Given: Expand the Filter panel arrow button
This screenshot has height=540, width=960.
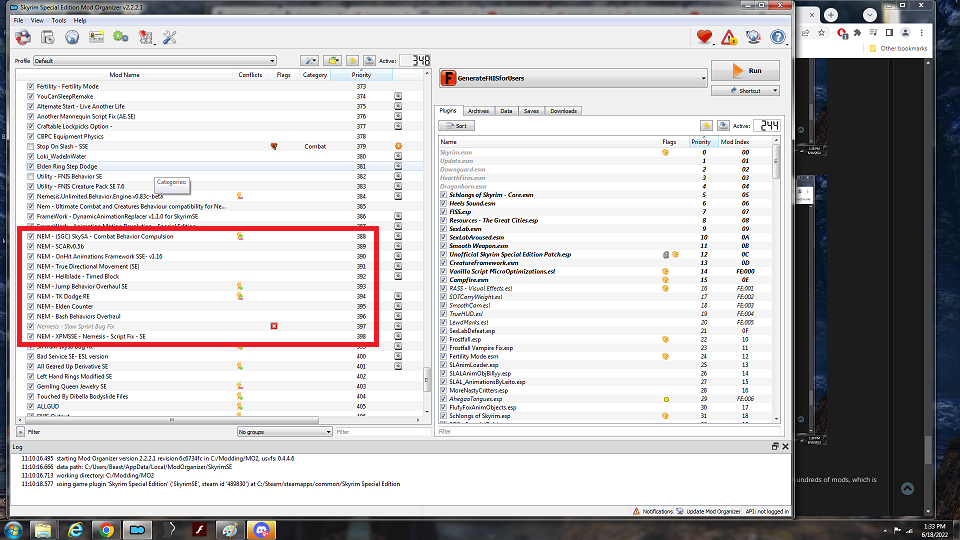Looking at the screenshot, I should click(20, 432).
